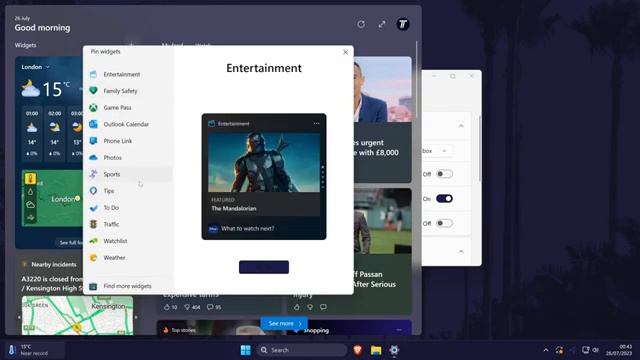This screenshot has height=360, width=640.
Task: Open Find more widgets
Action: click(127, 286)
